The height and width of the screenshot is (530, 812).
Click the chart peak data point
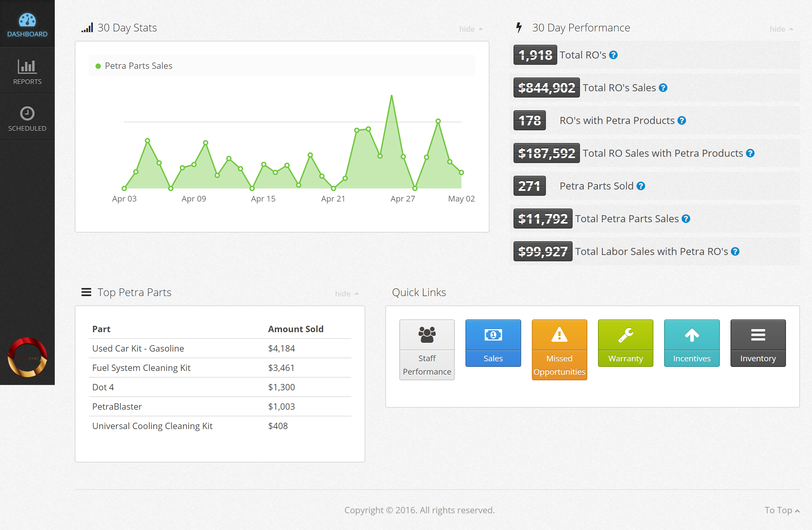(392, 96)
